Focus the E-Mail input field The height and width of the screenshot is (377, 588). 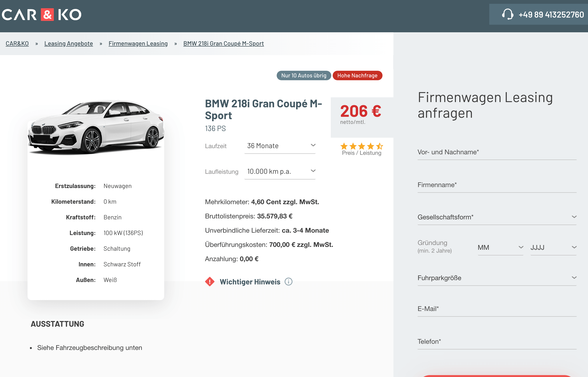[x=497, y=309]
